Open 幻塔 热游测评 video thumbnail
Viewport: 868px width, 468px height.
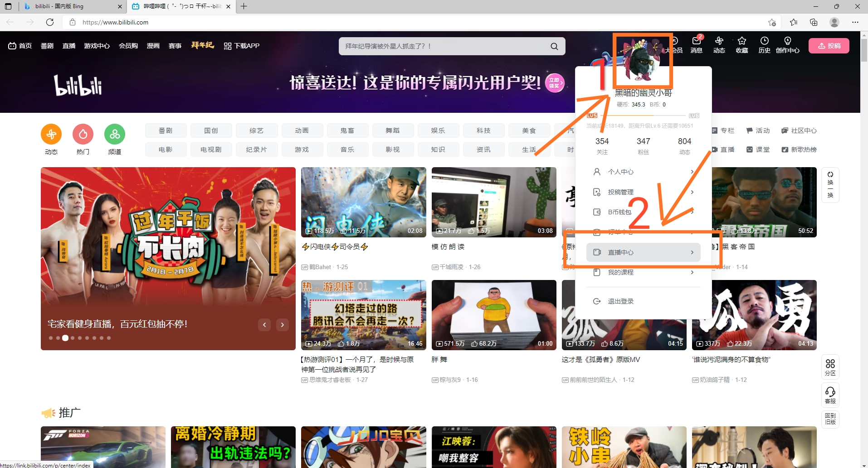(x=363, y=315)
